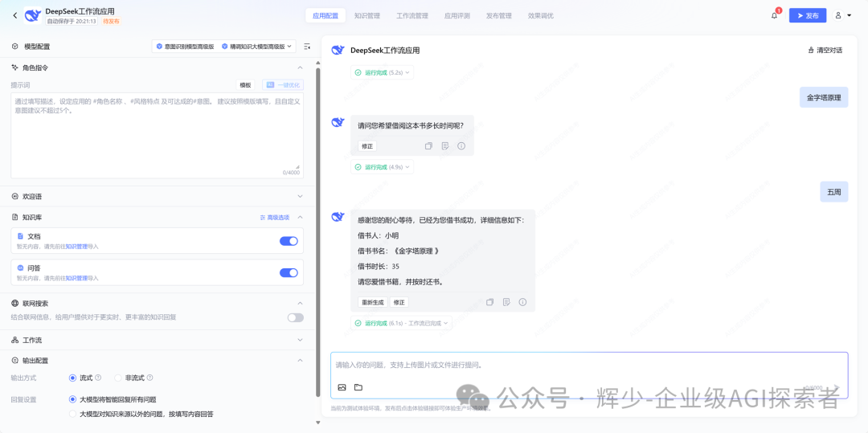The image size is (868, 433).
Task: Click the 联网搜索 globe icon
Action: (15, 303)
